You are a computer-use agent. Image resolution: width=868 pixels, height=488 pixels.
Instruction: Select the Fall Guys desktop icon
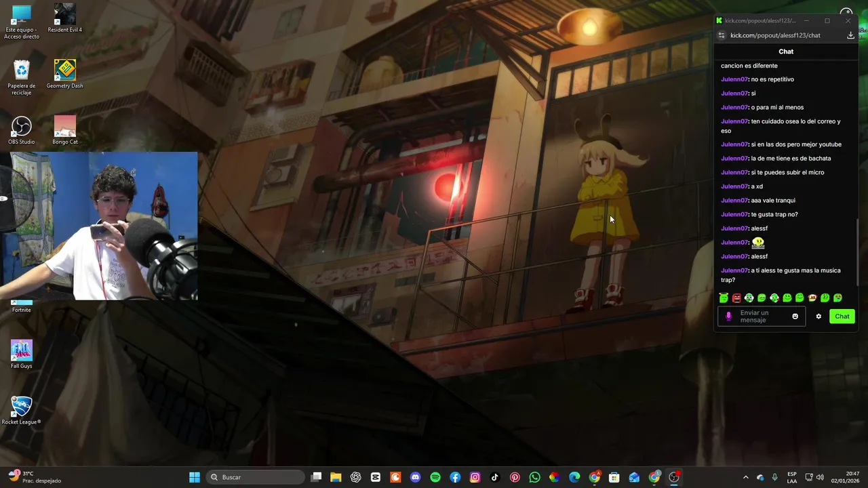(22, 354)
